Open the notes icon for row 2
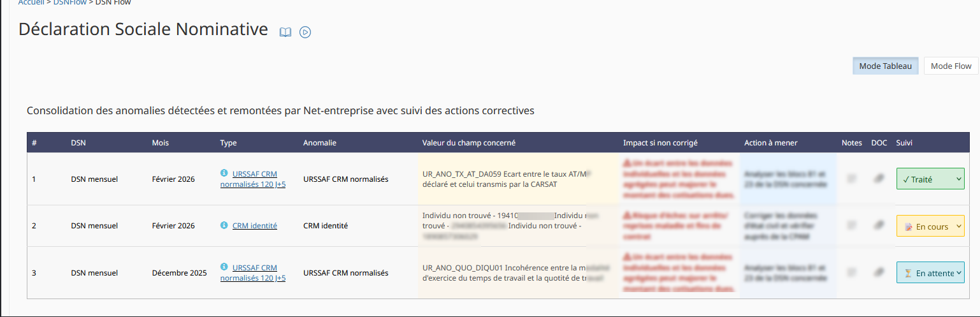Image resolution: width=980 pixels, height=317 pixels. (851, 225)
